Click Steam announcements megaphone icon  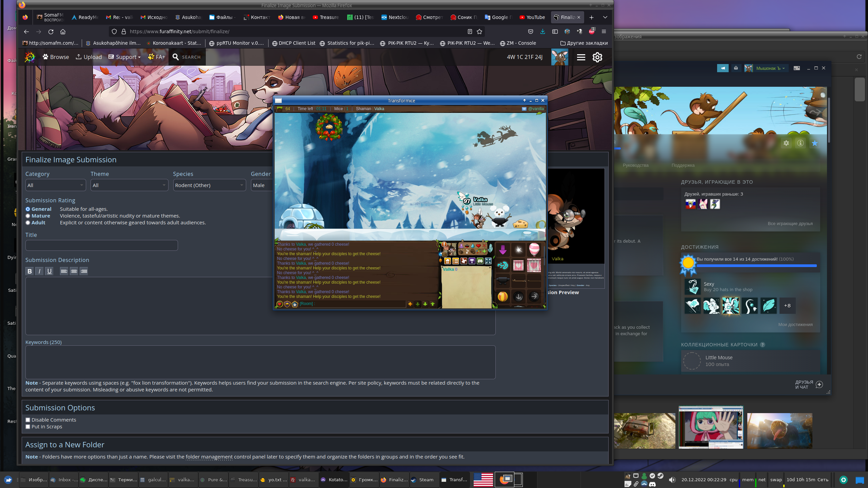[x=723, y=68]
